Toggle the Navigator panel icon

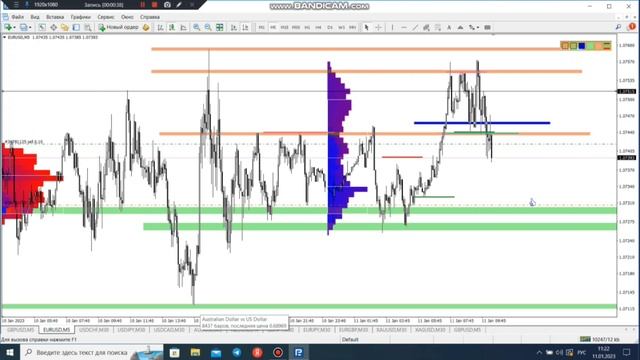65,27
